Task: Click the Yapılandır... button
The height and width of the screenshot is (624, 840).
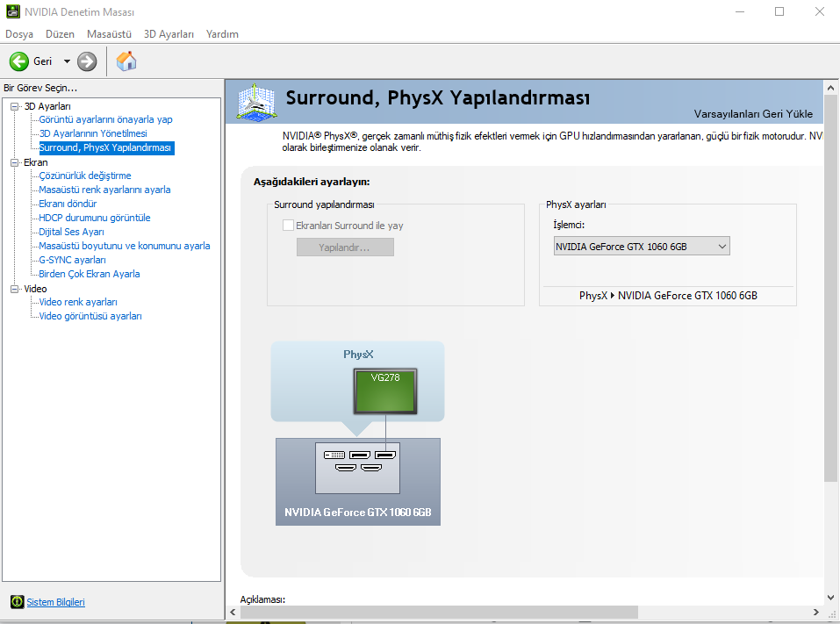Action: tap(345, 247)
